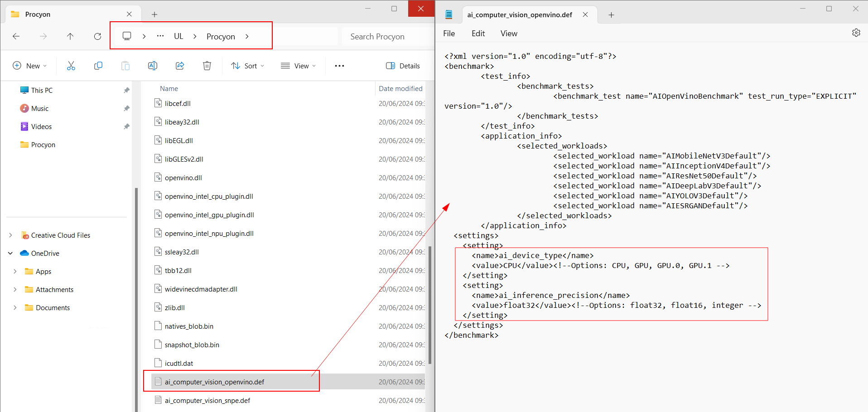Viewport: 868px width, 412px height.
Task: Collapse the OneDrive tree node
Action: 10,253
